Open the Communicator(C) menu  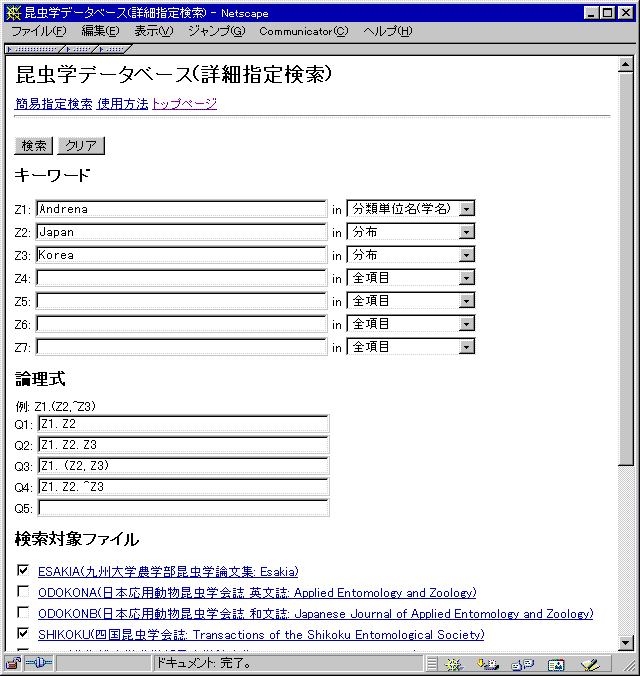304,31
